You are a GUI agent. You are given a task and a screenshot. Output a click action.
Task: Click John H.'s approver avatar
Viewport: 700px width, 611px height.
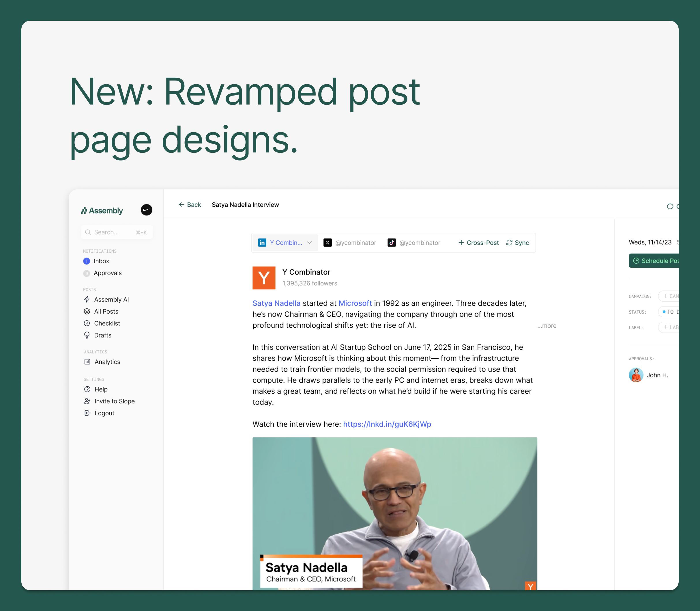click(636, 375)
